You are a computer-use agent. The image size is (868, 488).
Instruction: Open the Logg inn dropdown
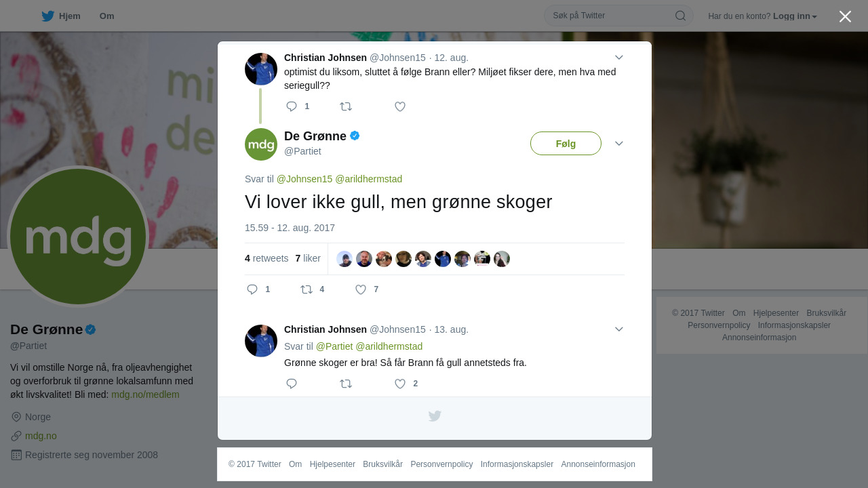(795, 16)
